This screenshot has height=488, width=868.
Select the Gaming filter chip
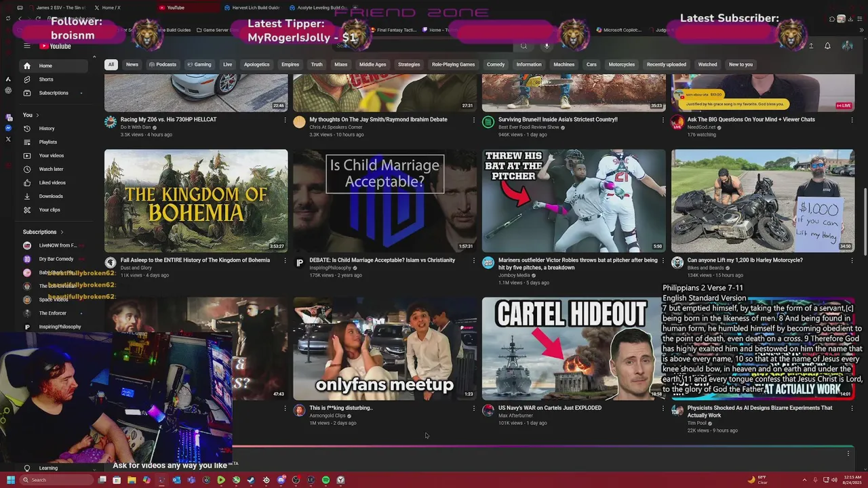point(199,64)
